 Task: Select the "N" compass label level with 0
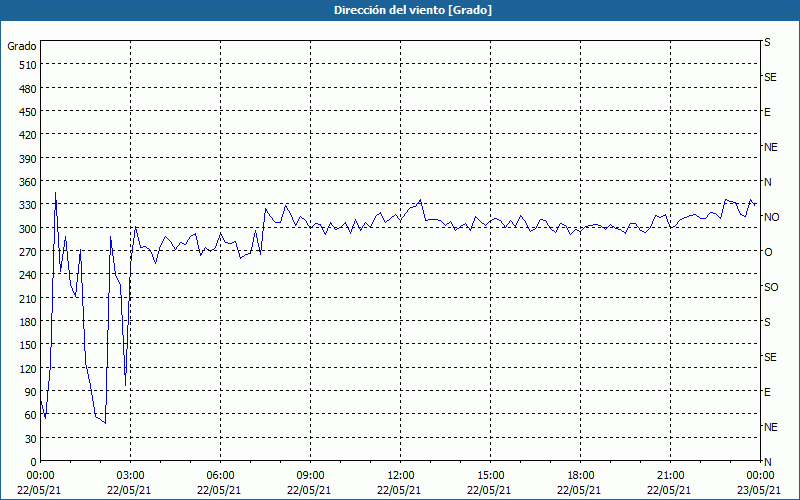[x=767, y=462]
